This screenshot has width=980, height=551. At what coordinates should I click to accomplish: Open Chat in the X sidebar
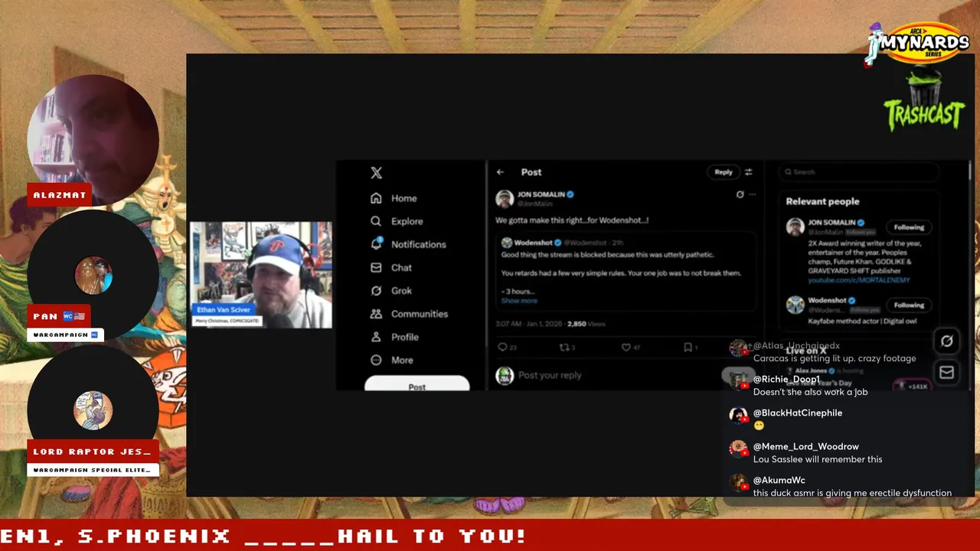[x=391, y=268]
